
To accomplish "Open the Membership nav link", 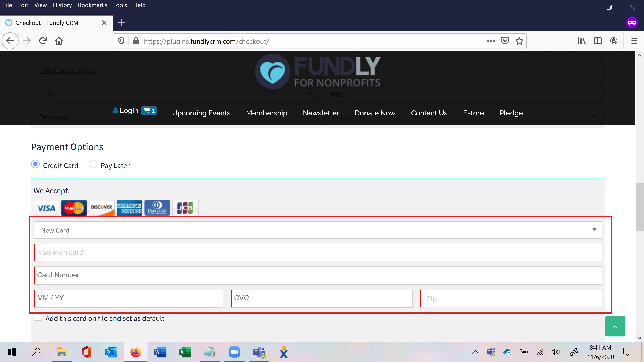I will 266,113.
